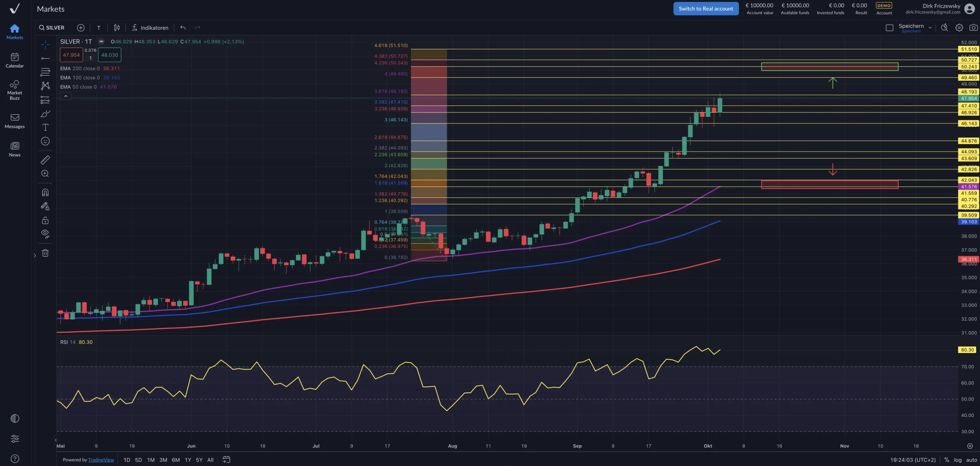
Task: Toggle hide all drawings eye icon
Action: 45,234
